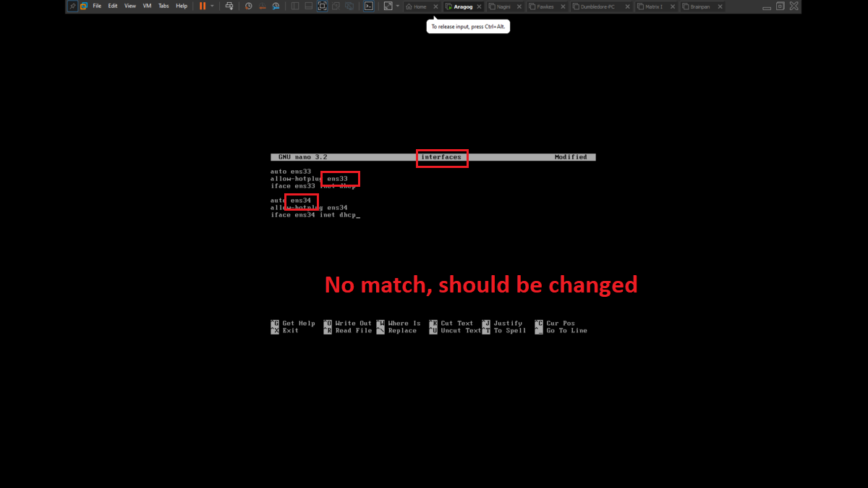Close the Aragog tab

479,7
